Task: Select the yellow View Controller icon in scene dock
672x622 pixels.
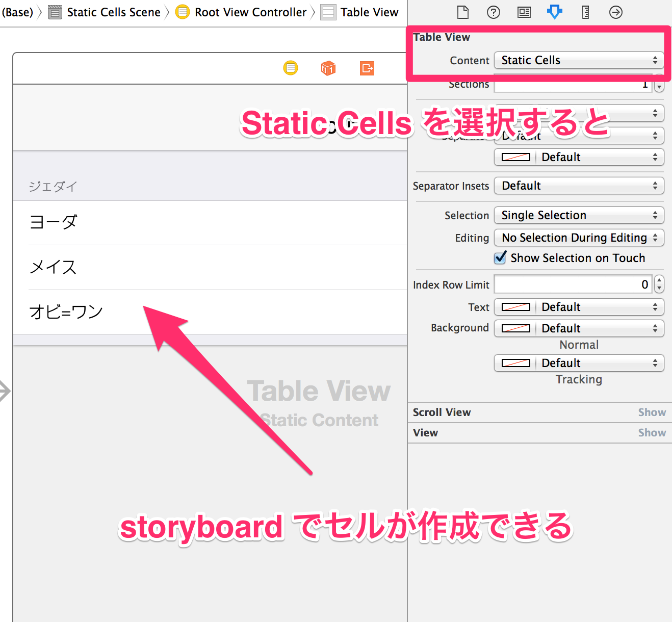Action: coord(291,68)
